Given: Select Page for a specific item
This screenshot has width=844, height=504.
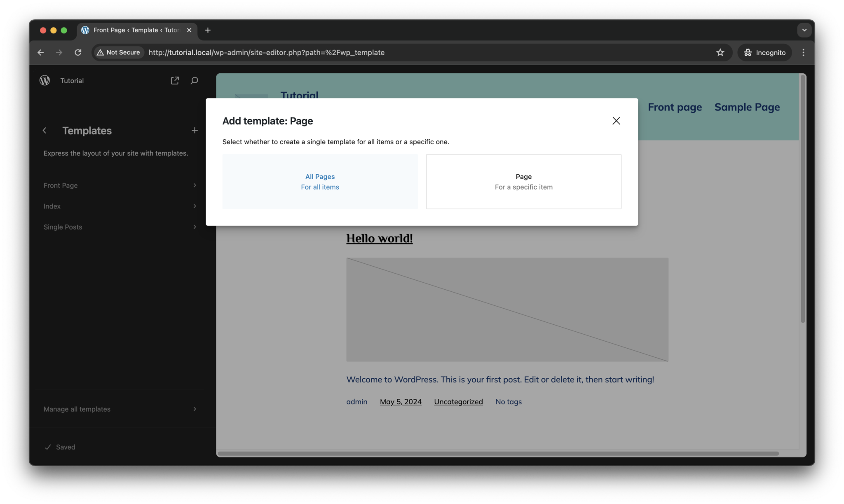Looking at the screenshot, I should point(523,181).
